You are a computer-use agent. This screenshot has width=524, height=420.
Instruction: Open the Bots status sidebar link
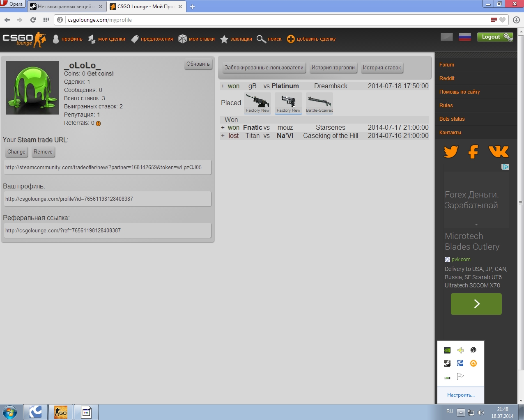452,119
